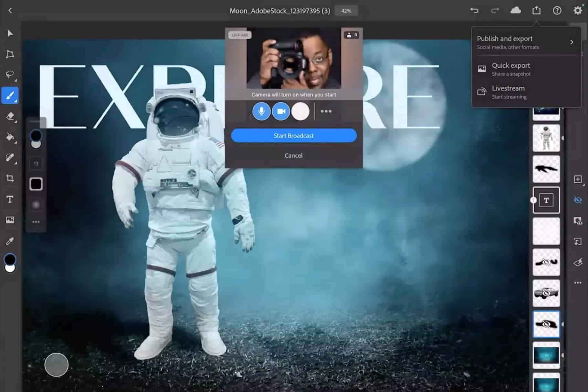Select the Eyedropper tool
The width and height of the screenshot is (588, 392).
point(10,241)
